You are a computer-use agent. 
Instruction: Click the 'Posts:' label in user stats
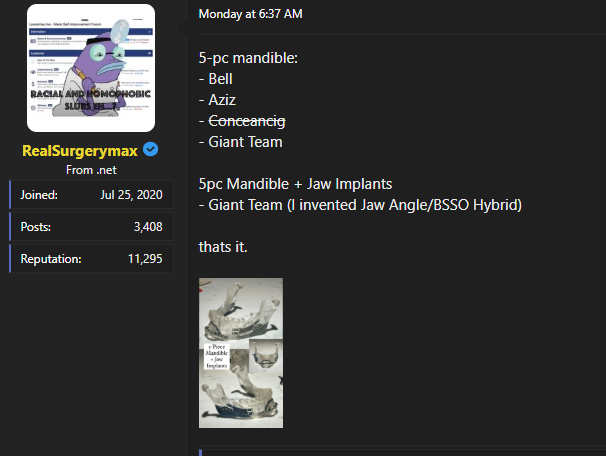(35, 227)
